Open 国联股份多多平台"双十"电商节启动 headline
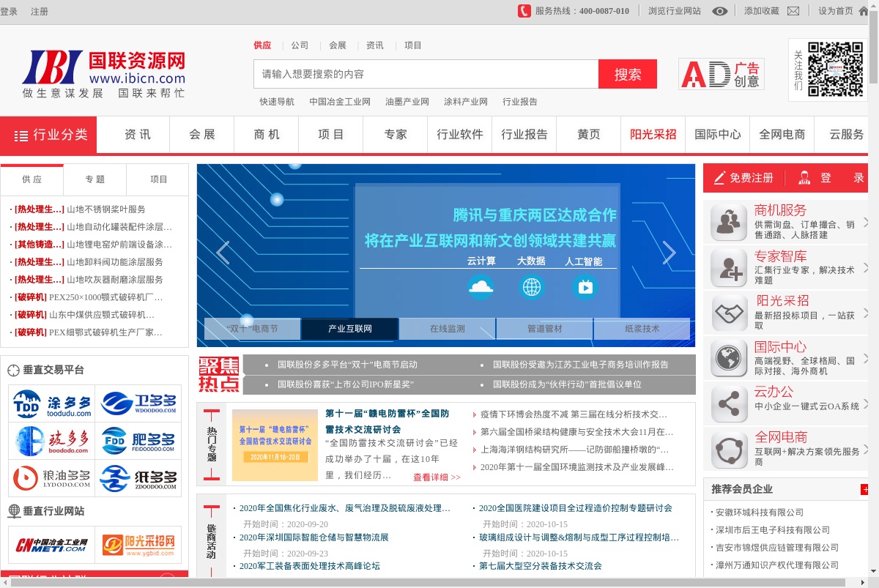The image size is (879, 588). coord(347,365)
